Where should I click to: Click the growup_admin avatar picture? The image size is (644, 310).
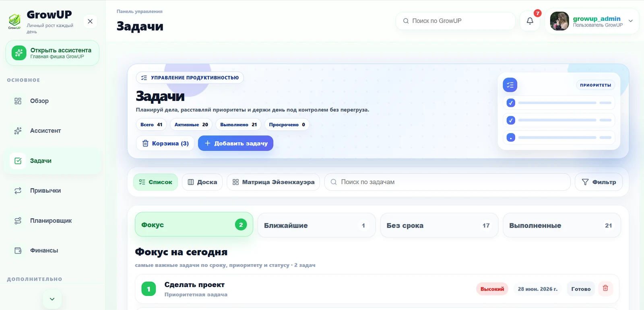click(559, 21)
